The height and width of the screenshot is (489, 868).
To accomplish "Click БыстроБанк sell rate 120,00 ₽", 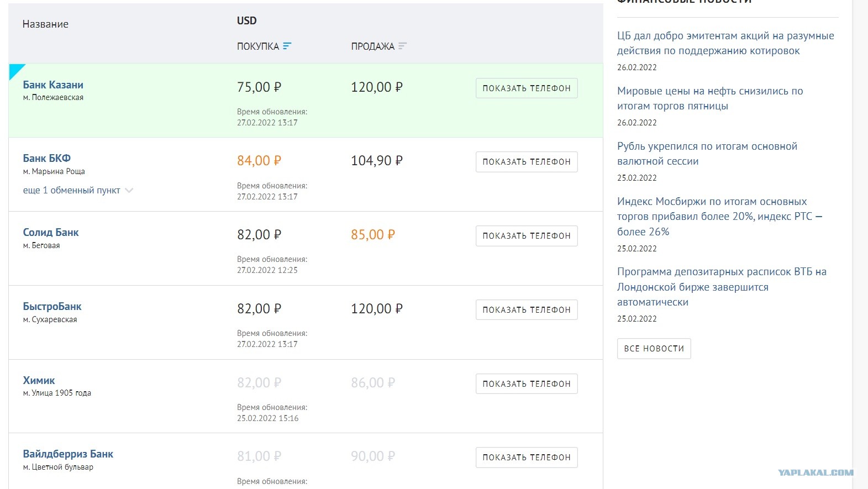I will click(377, 309).
